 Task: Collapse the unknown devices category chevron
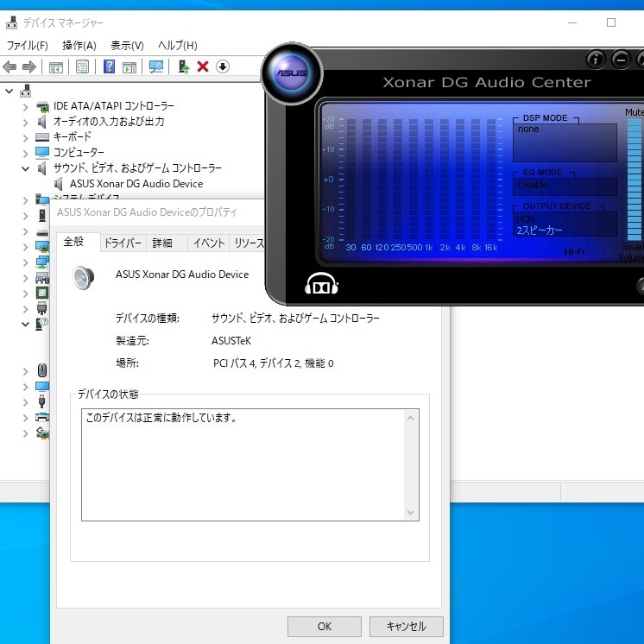tap(25, 324)
